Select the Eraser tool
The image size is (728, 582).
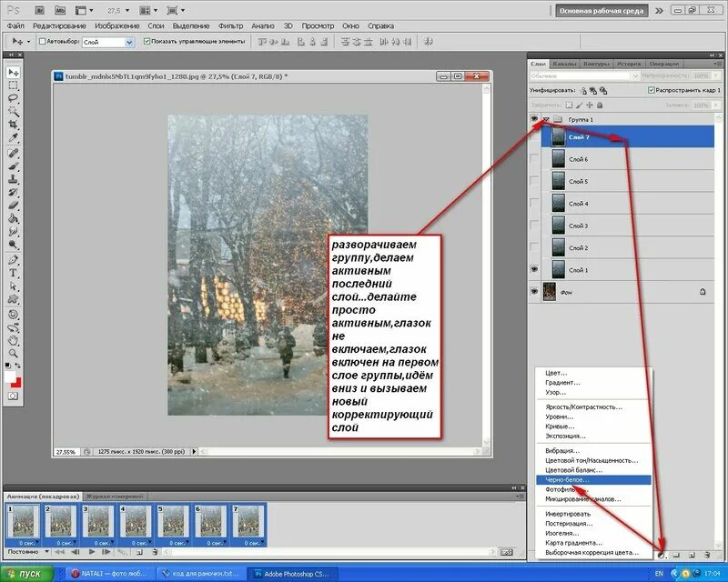pos(13,206)
